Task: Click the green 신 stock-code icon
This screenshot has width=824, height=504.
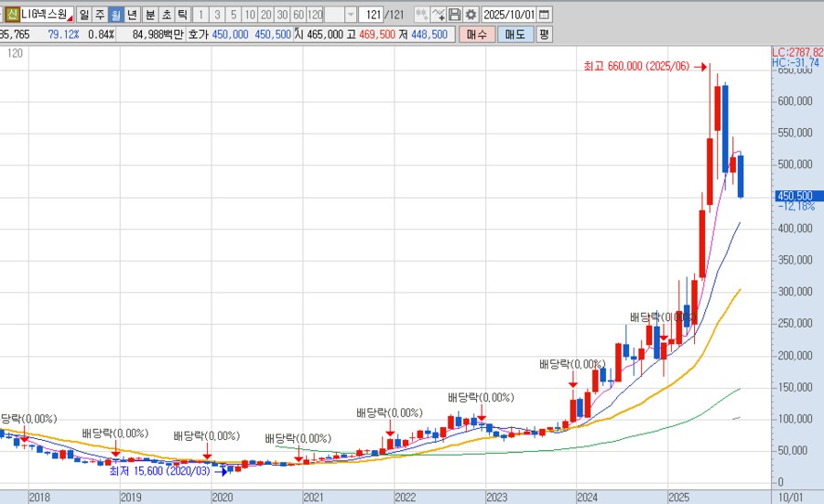Action: [x=12, y=15]
